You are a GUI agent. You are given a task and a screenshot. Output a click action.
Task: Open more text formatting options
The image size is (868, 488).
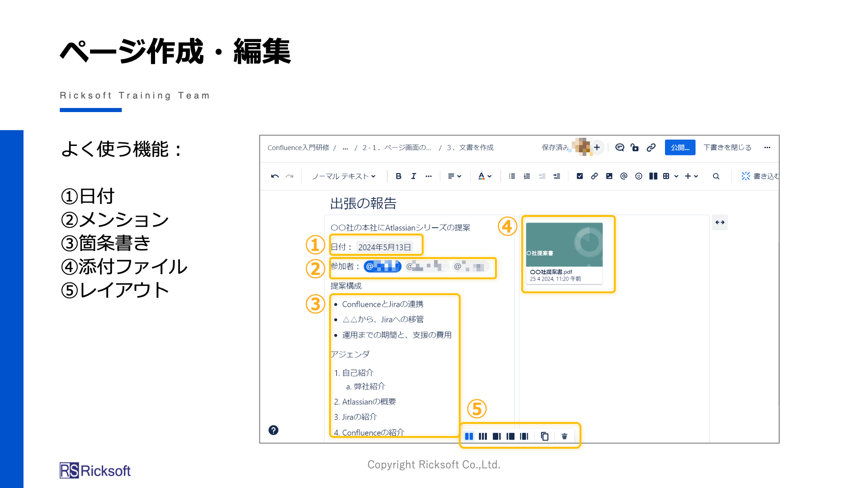pyautogui.click(x=429, y=176)
